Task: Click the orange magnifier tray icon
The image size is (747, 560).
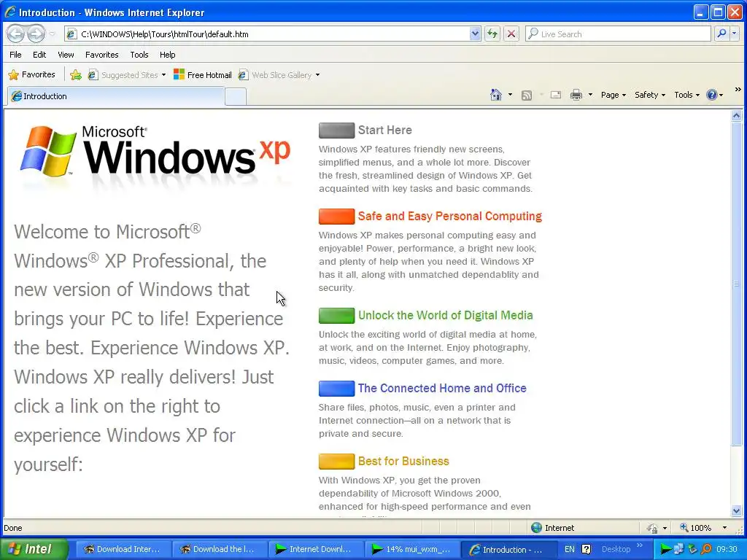Action: (706, 549)
